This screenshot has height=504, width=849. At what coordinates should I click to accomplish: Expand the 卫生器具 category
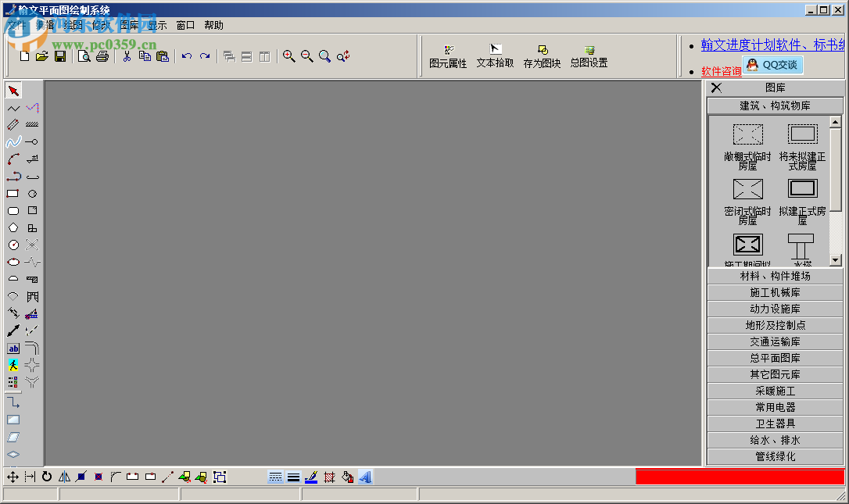[x=775, y=424]
